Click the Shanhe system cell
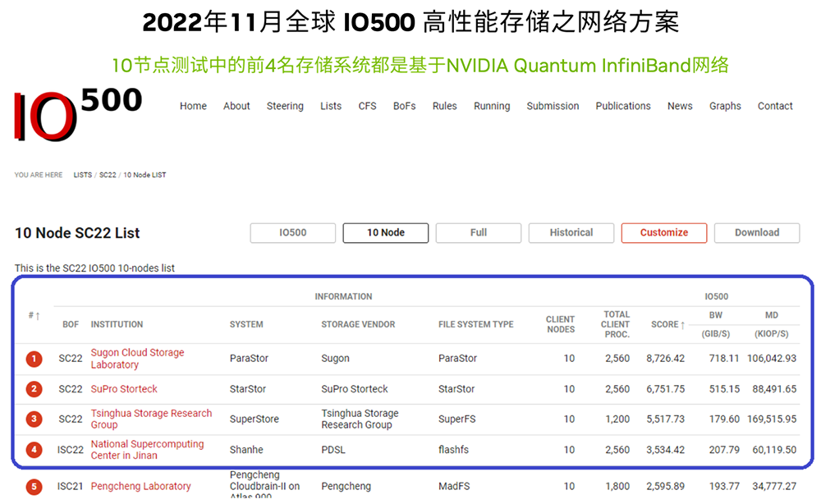Image resolution: width=821 pixels, height=504 pixels. [246, 450]
